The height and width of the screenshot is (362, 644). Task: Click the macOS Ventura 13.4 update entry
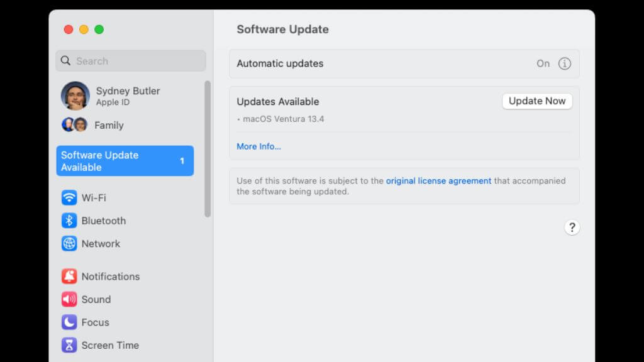(284, 119)
